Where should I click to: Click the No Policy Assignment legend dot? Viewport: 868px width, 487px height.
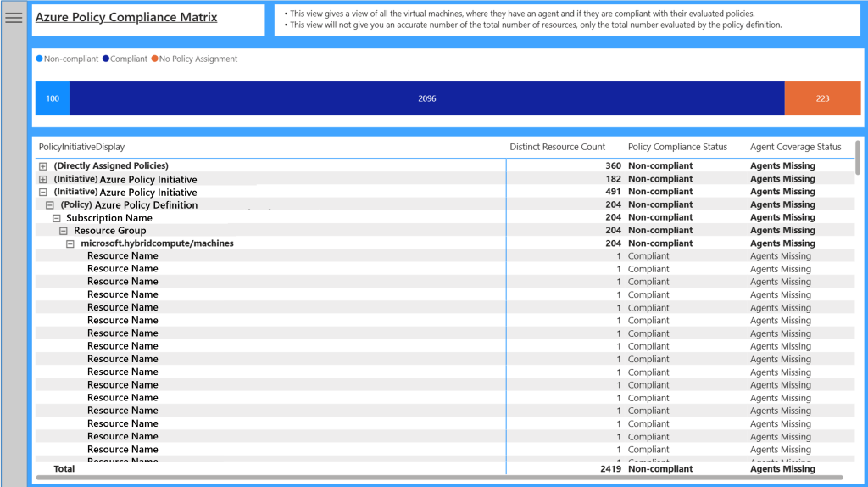point(155,59)
